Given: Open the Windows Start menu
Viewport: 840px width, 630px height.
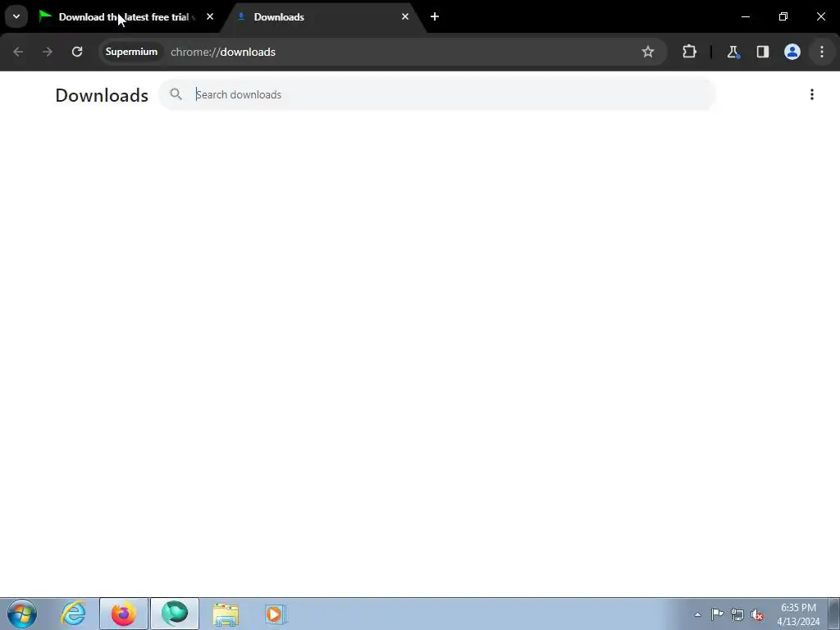Looking at the screenshot, I should pyautogui.click(x=22, y=614).
